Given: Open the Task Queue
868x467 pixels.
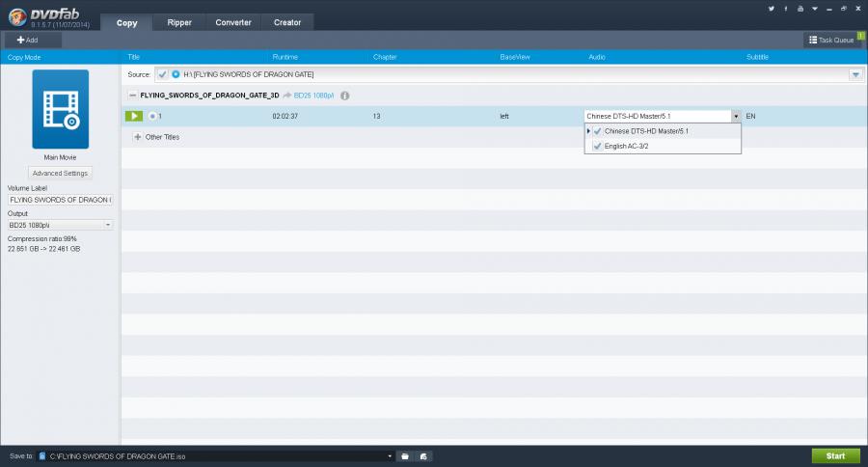Looking at the screenshot, I should tap(831, 40).
